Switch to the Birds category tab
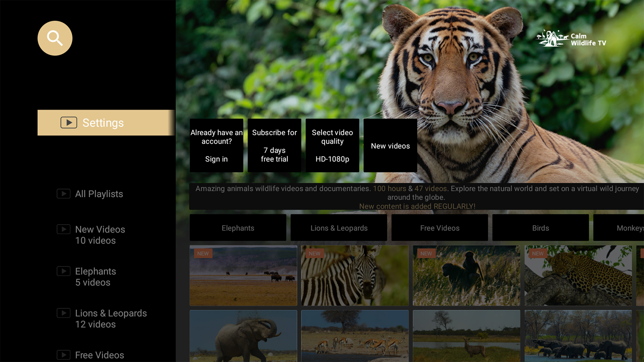Screen dimensions: 644x362 tap(540, 228)
